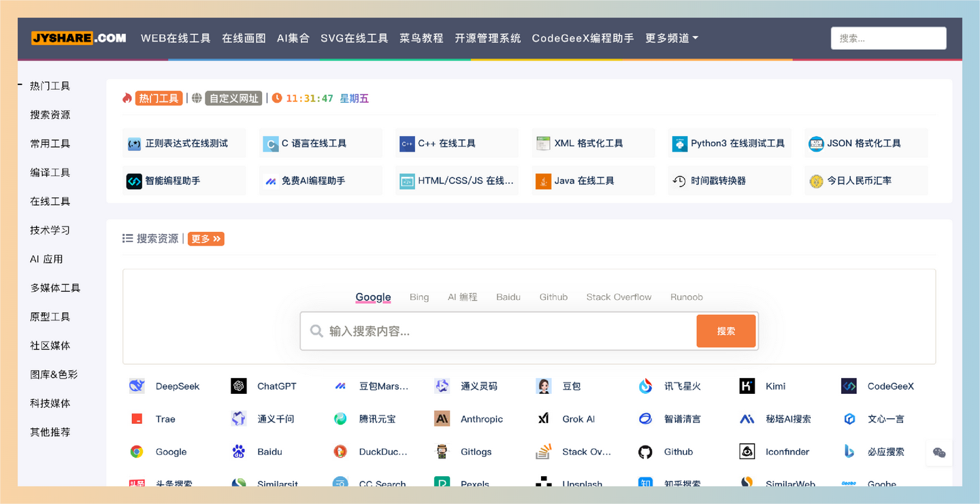980x504 pixels.
Task: Open WEB在线工具 in navbar
Action: tap(176, 38)
